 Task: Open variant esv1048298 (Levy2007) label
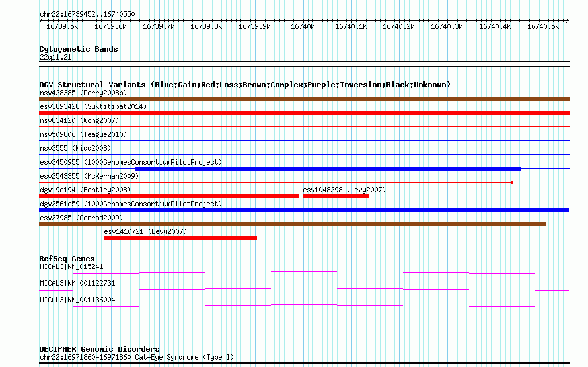tap(344, 190)
